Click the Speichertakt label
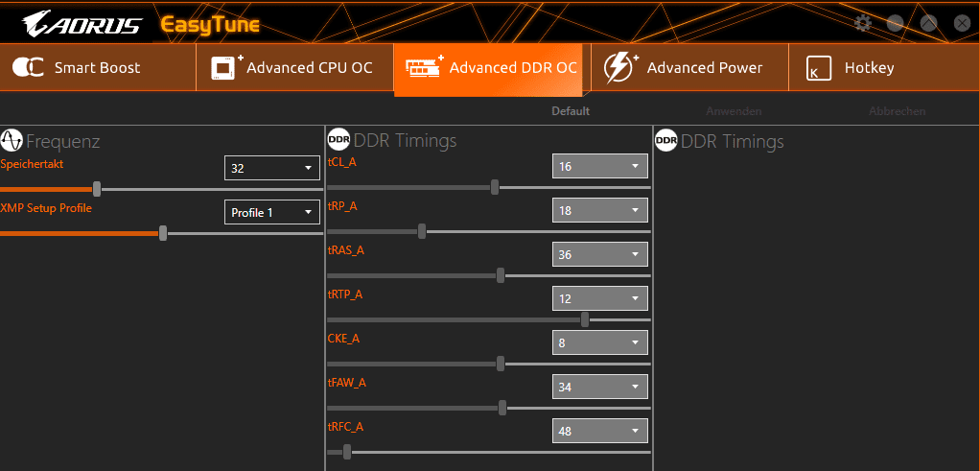980x471 pixels. coord(32,164)
